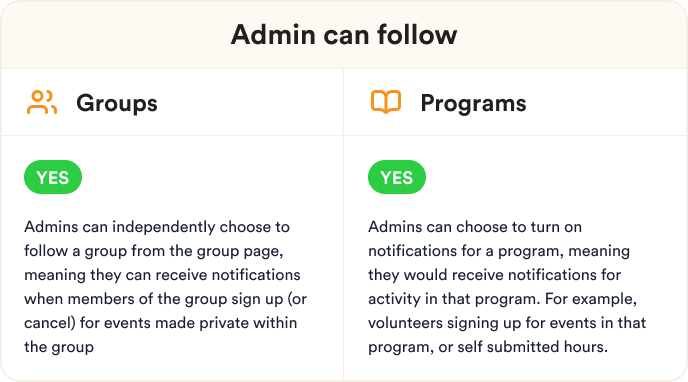Click the line "cancel) for events made private within"
688x382 pixels.
(x=161, y=323)
